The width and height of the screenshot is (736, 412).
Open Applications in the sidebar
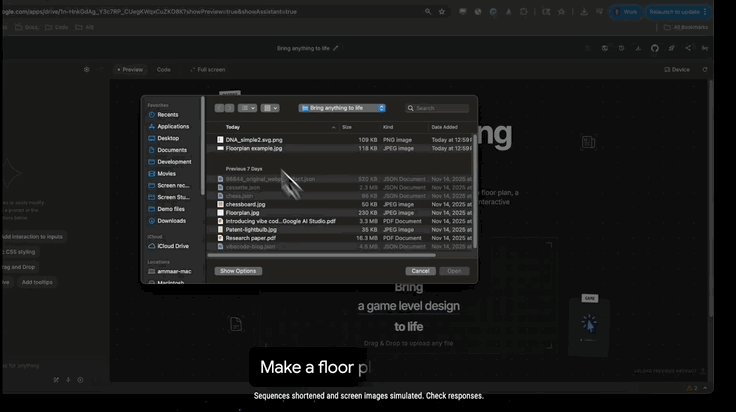click(x=172, y=127)
